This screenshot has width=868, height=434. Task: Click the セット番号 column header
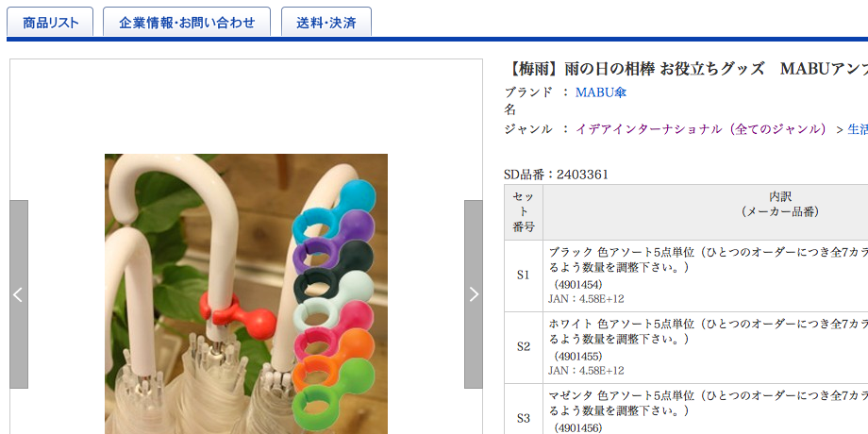click(524, 212)
